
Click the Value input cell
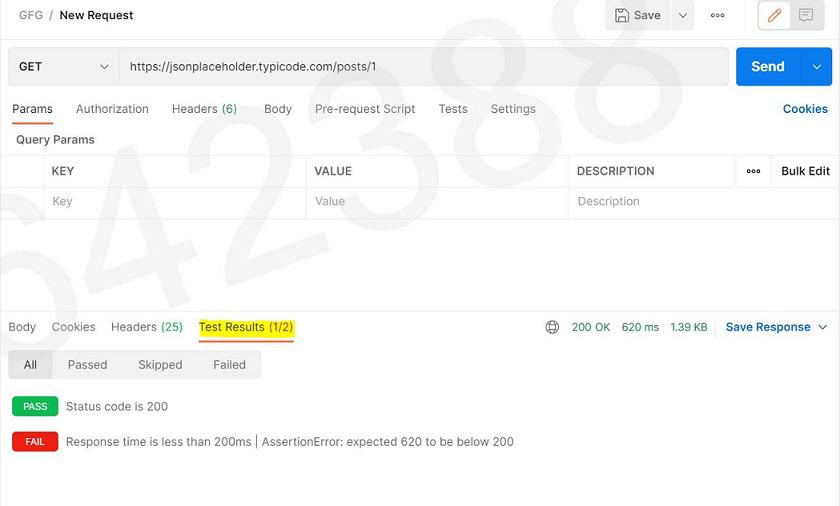pyautogui.click(x=437, y=202)
